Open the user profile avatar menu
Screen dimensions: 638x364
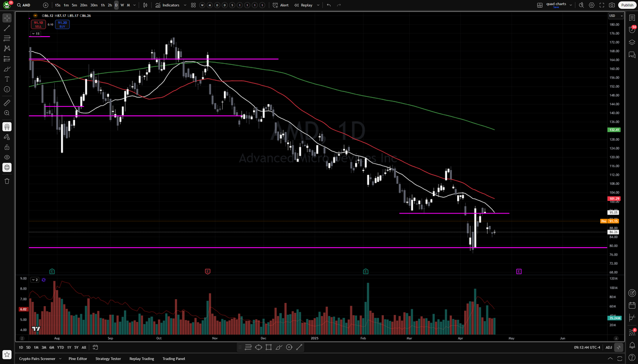(7, 5)
